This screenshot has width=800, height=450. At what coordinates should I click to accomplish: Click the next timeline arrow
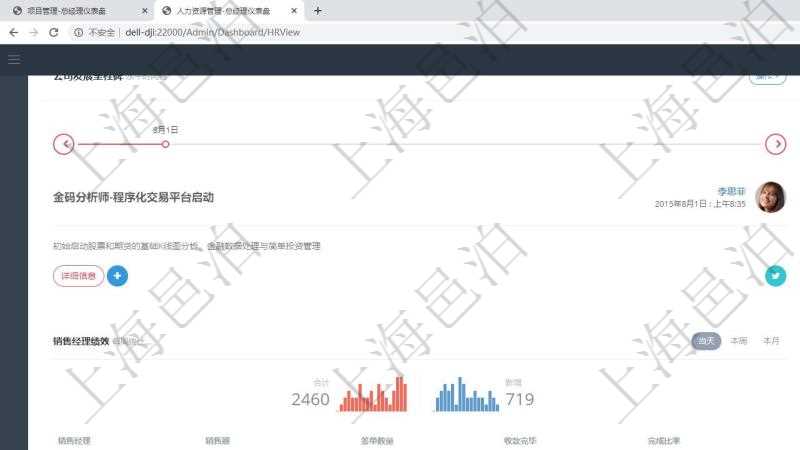tap(775, 144)
